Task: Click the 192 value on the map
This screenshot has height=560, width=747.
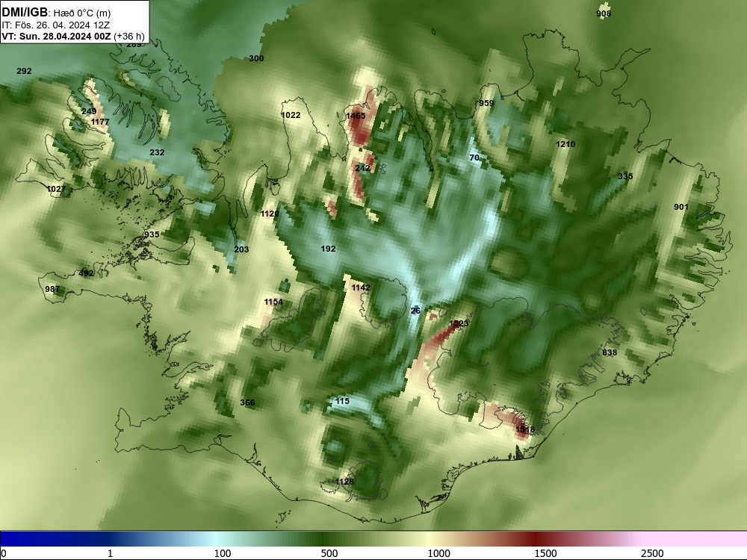Action: point(328,249)
